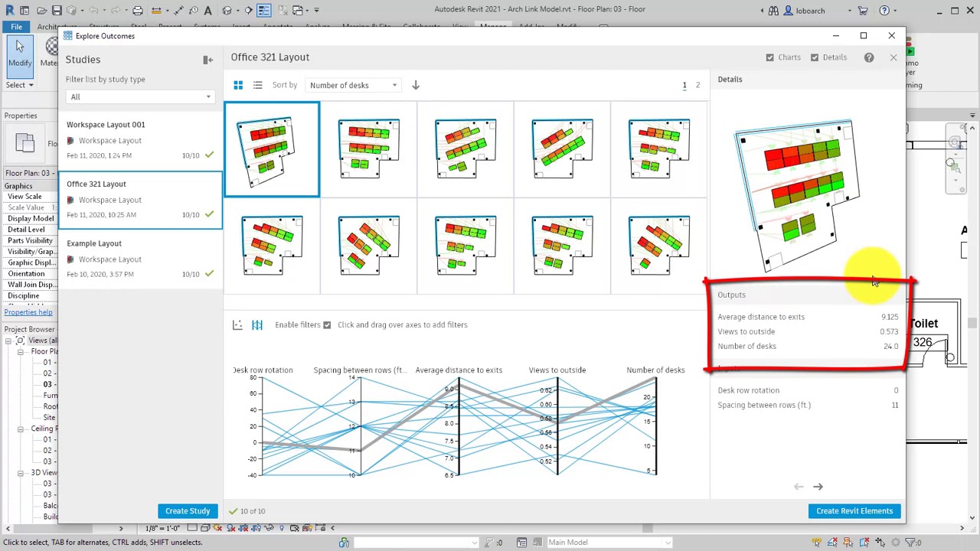The image size is (980, 551).
Task: Click the search binoculars icon in title bar
Action: tap(773, 10)
